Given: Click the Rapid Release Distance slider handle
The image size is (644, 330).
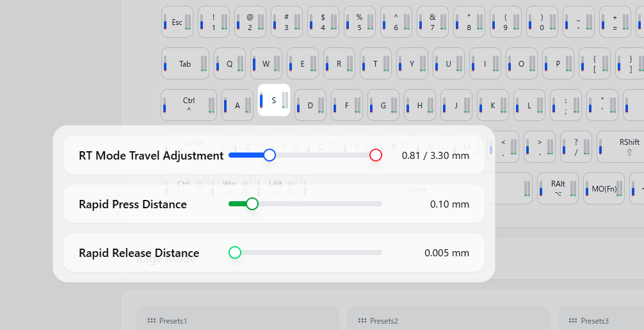Looking at the screenshot, I should (x=235, y=252).
